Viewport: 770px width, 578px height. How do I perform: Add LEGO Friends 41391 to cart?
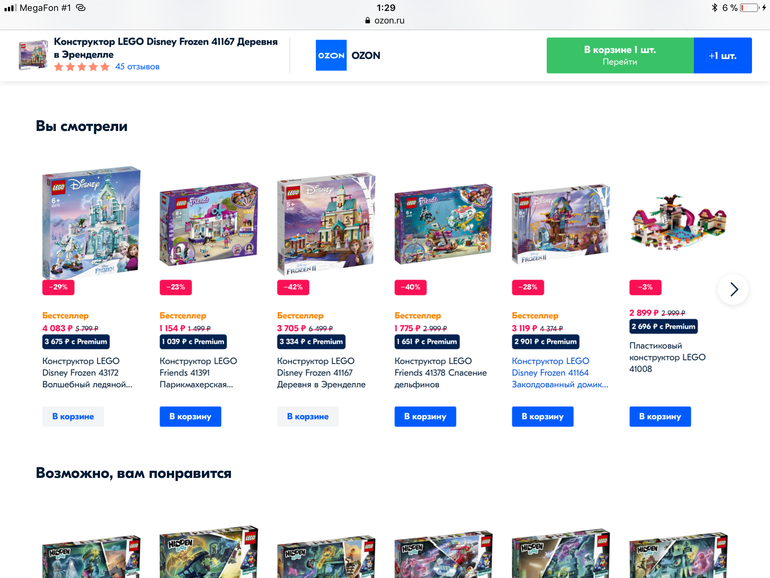click(x=190, y=416)
